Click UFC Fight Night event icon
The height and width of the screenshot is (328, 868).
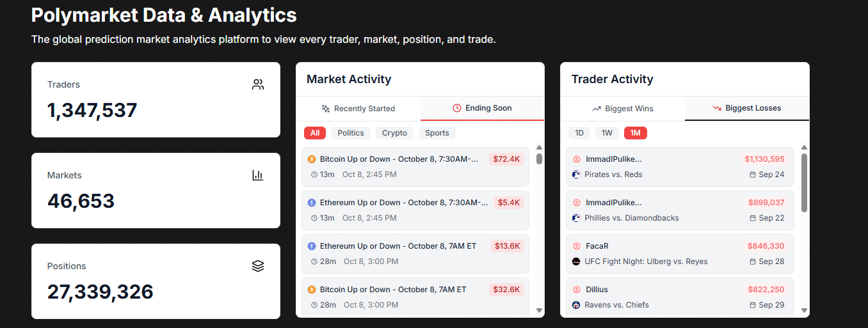[576, 262]
